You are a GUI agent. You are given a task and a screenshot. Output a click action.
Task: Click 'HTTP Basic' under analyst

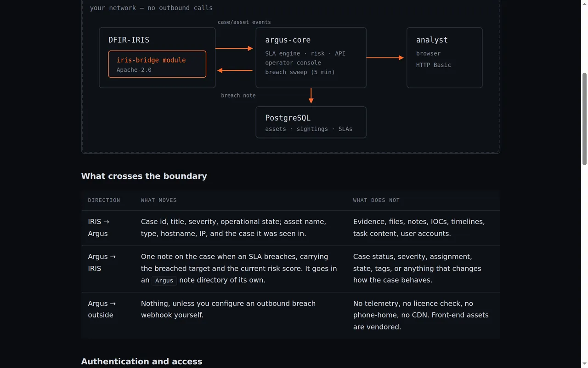tap(433, 65)
